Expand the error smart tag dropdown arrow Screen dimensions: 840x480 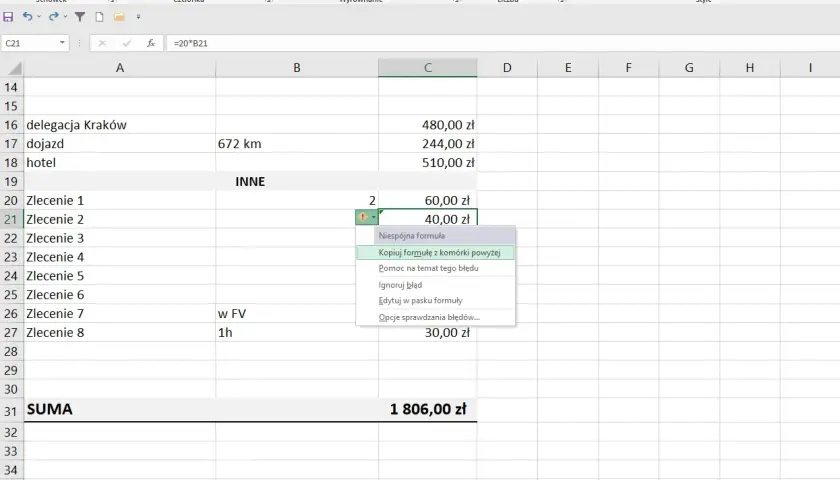pos(373,217)
